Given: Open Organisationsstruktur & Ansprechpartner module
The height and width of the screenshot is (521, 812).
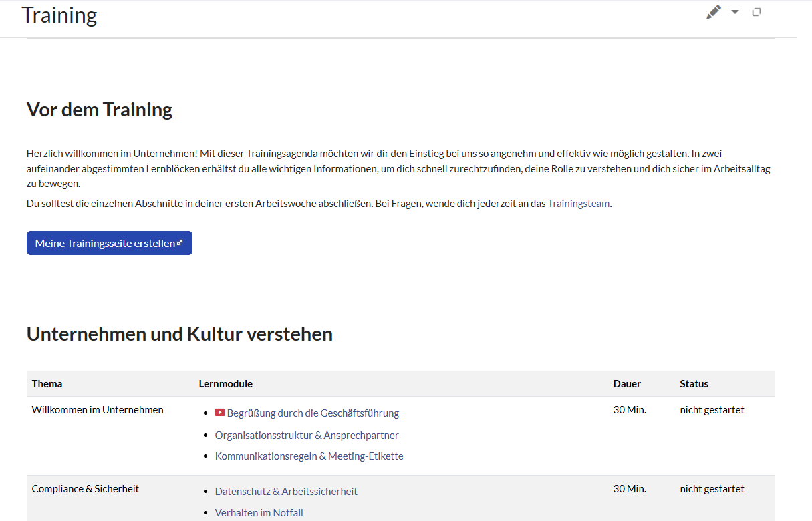Looking at the screenshot, I should point(307,435).
